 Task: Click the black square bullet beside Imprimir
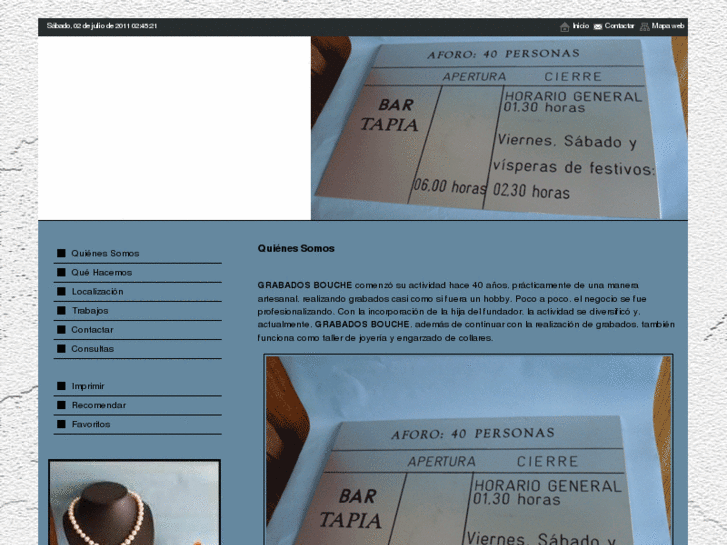[61, 385]
